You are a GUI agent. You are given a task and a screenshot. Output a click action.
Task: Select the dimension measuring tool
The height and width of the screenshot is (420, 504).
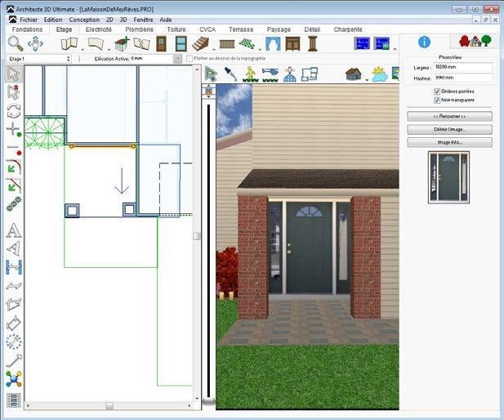pos(14,267)
